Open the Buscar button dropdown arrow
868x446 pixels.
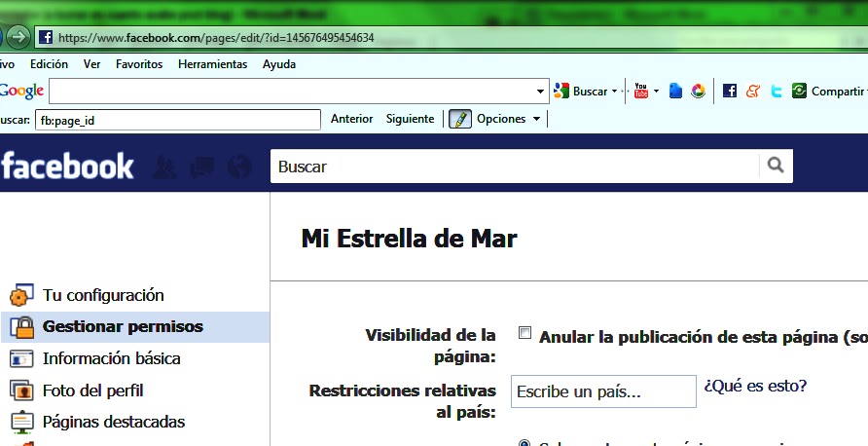tap(614, 92)
